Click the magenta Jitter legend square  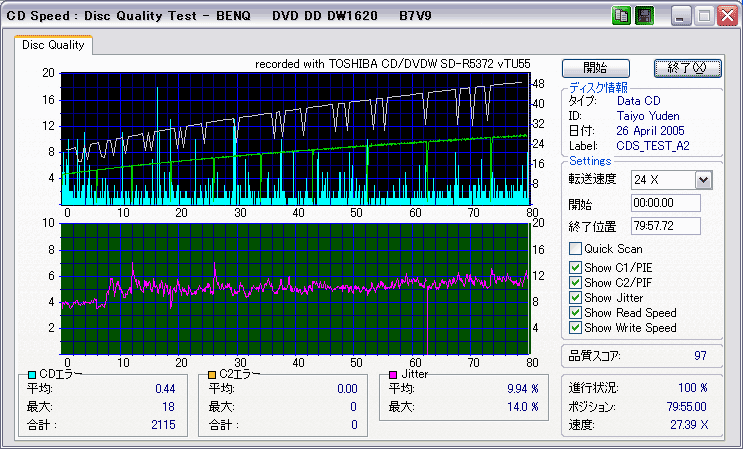(394, 374)
